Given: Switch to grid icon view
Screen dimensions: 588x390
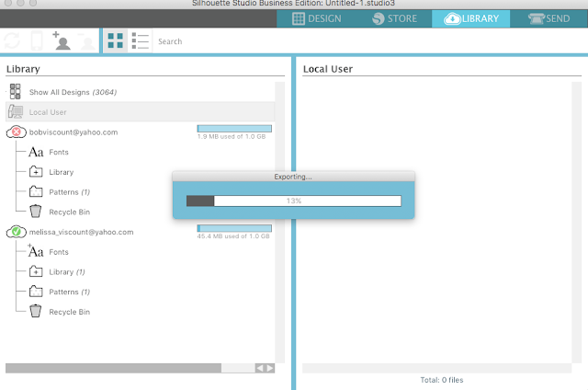Looking at the screenshot, I should coord(115,40).
